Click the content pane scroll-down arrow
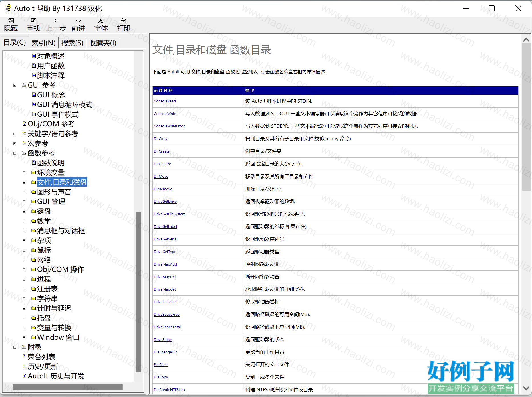 pyautogui.click(x=526, y=388)
